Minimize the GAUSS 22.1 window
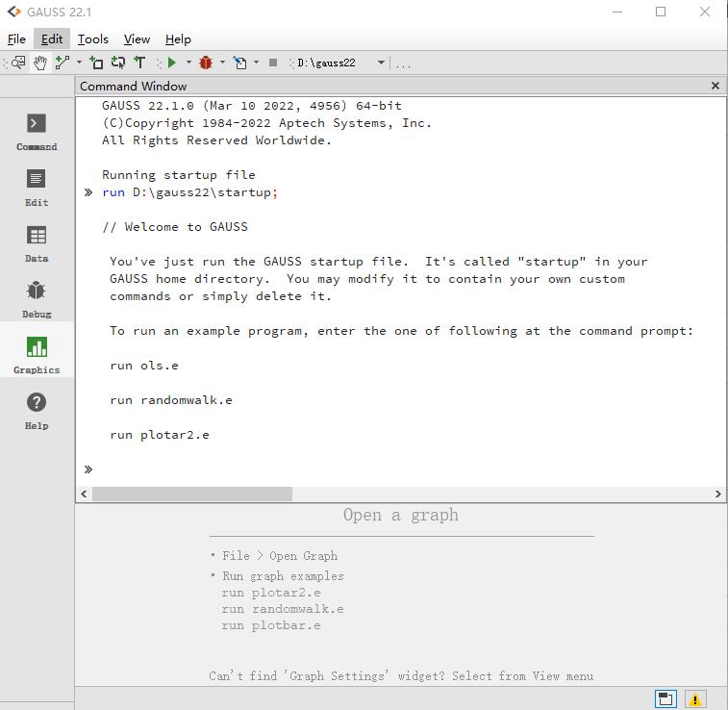 coord(616,12)
